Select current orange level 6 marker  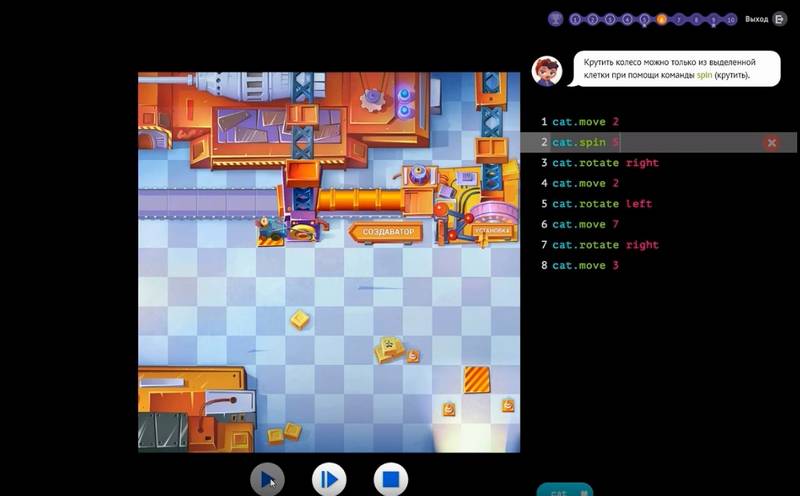pyautogui.click(x=661, y=19)
